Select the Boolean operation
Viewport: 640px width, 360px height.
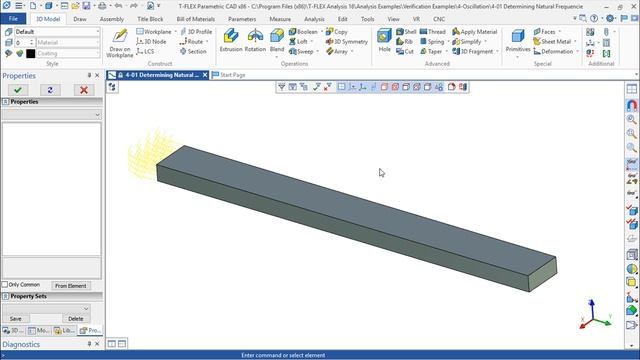(x=303, y=32)
